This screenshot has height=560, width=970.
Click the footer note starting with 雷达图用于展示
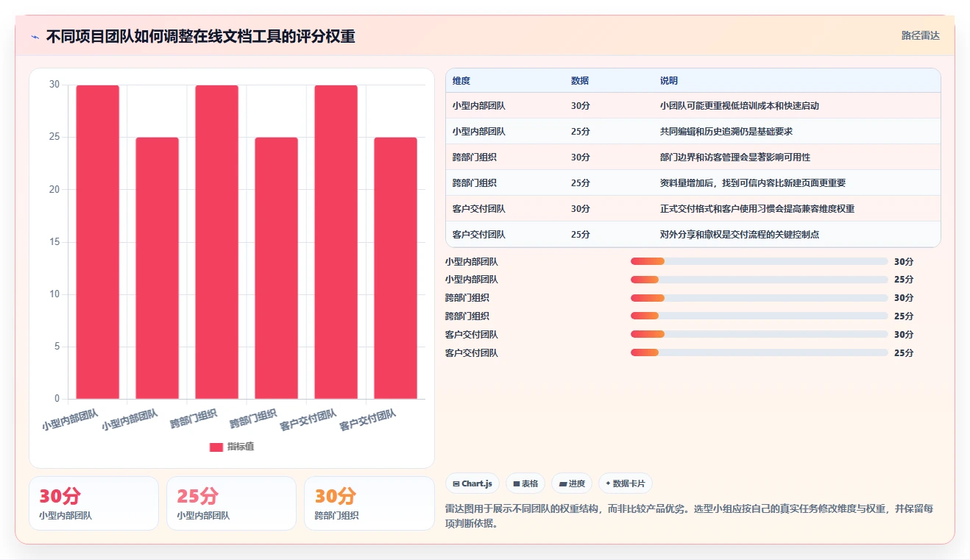[x=689, y=516]
